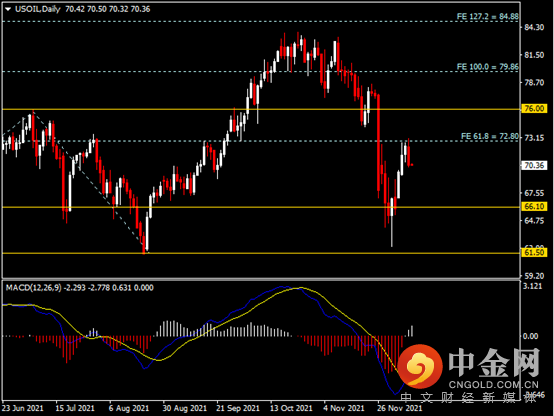
Task: Click the 66.10 yellow price level tag
Action: 534,206
